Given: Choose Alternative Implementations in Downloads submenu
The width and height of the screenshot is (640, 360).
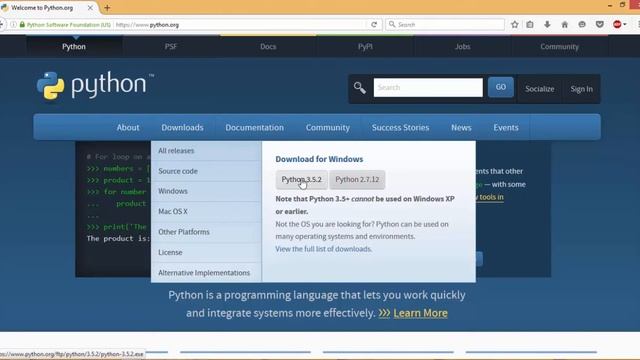Looking at the screenshot, I should pyautogui.click(x=206, y=273).
